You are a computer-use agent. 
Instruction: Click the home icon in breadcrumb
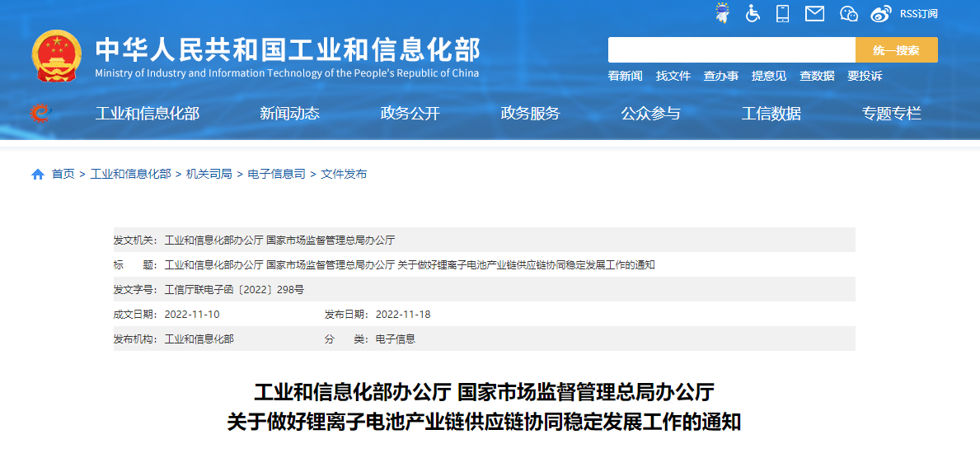click(x=37, y=175)
